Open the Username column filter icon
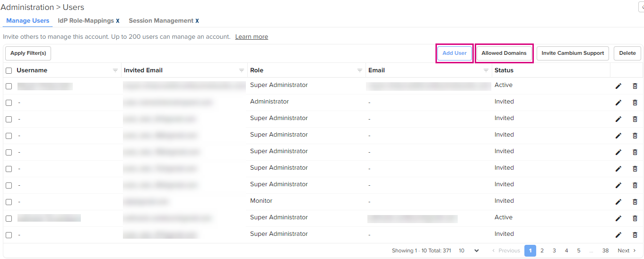This screenshot has width=644, height=259. 115,70
